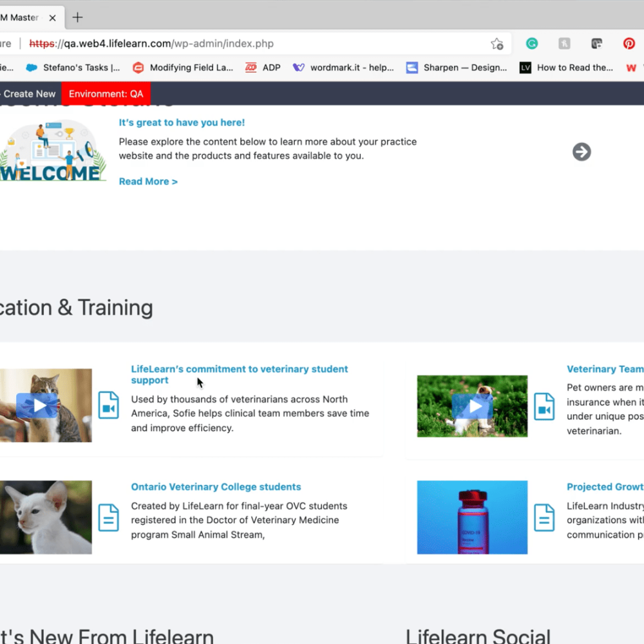Click the ADP logo bookmark icon
Image resolution: width=644 pixels, height=644 pixels.
click(251, 68)
